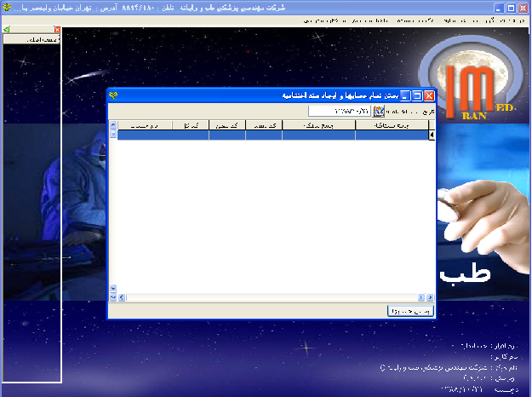
Task: Click the horizontal scrollbar's left arrow
Action: click(x=122, y=297)
